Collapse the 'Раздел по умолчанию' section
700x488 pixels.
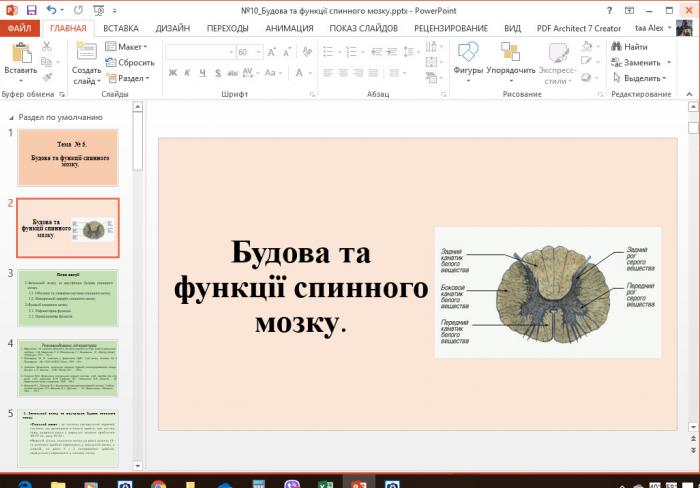pos(11,116)
